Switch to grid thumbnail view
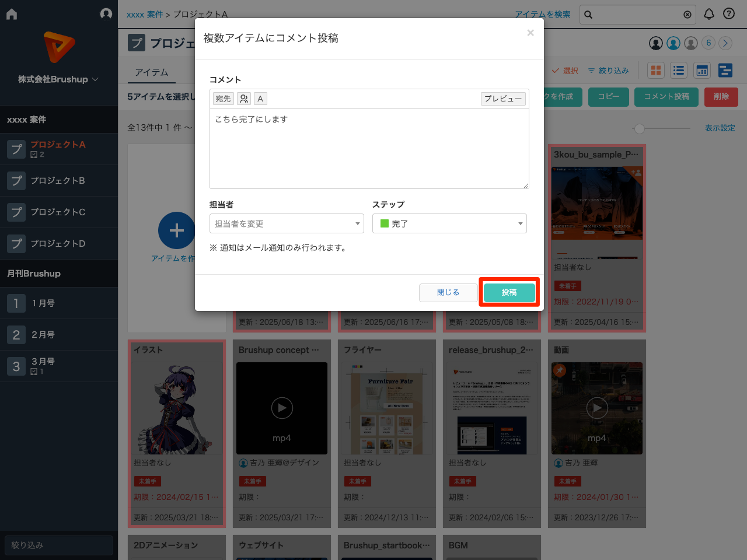The height and width of the screenshot is (560, 747). [x=656, y=71]
